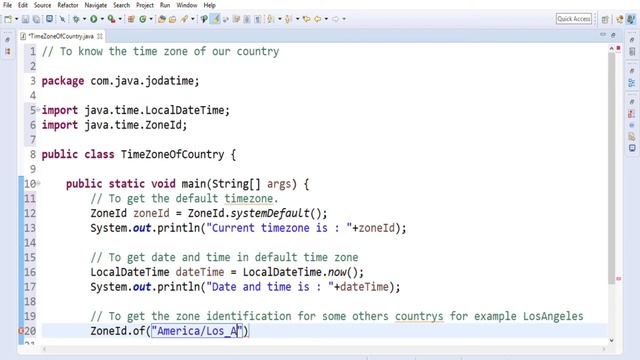Click the error marker at line 20

click(21, 331)
